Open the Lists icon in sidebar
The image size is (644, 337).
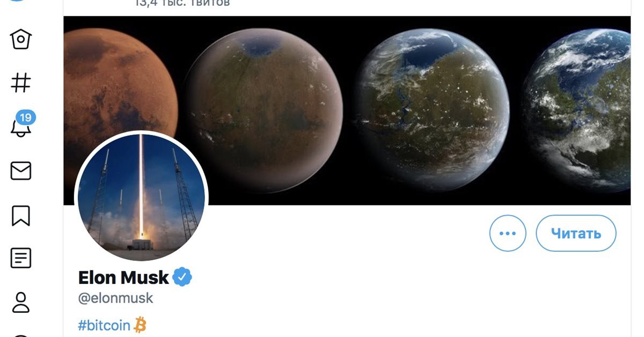(21, 259)
